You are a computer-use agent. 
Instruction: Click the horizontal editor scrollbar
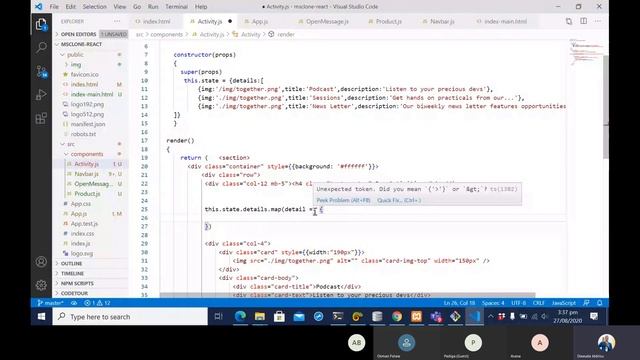pyautogui.click(x=347, y=295)
